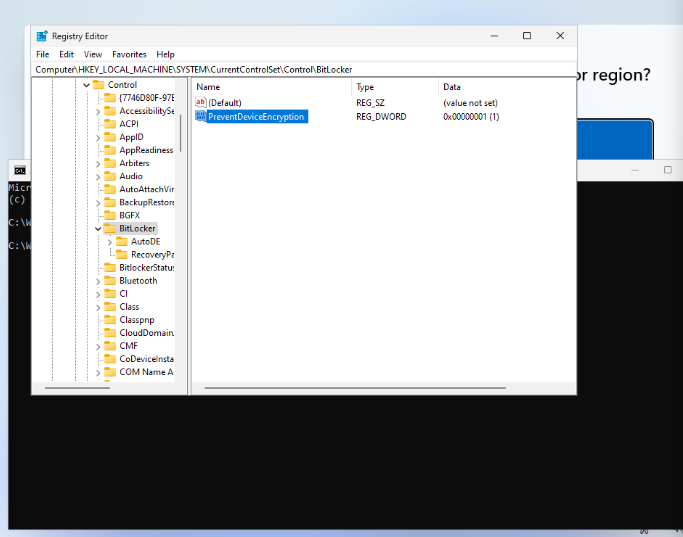Select the ACPI key folder icon
Screen dimensions: 683x537
110,124
